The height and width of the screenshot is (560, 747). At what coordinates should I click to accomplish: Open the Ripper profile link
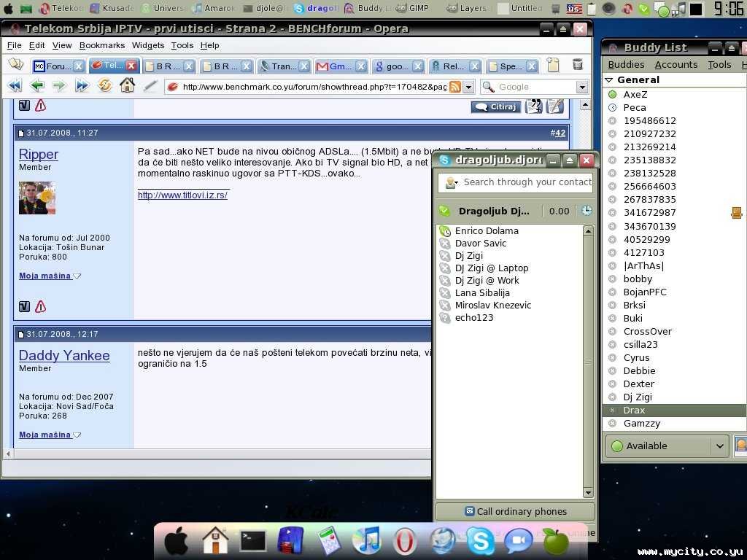pyautogui.click(x=39, y=155)
